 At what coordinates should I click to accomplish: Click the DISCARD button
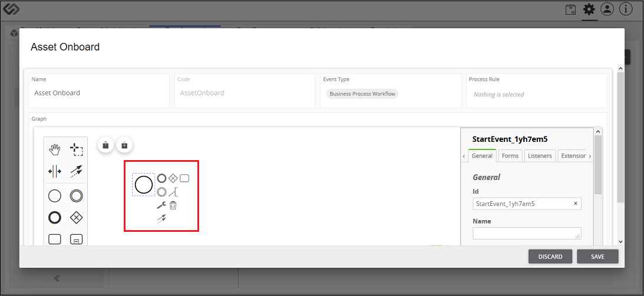click(550, 257)
